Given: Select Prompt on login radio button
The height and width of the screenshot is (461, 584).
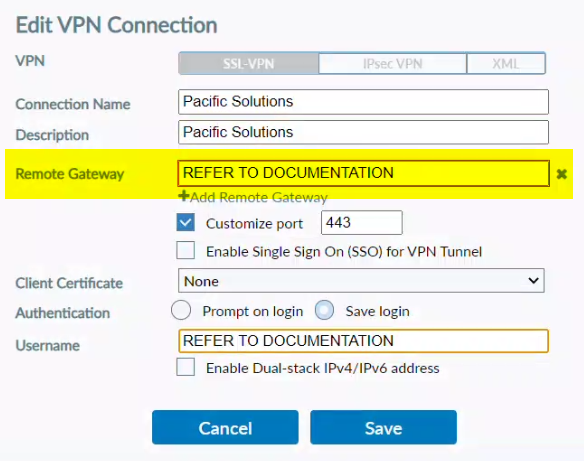Looking at the screenshot, I should pyautogui.click(x=181, y=310).
